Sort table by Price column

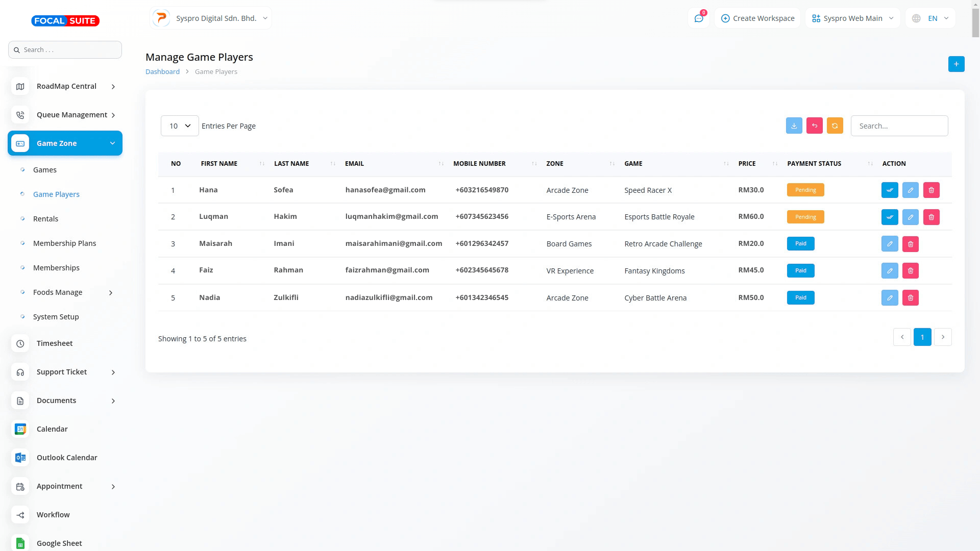(747, 164)
